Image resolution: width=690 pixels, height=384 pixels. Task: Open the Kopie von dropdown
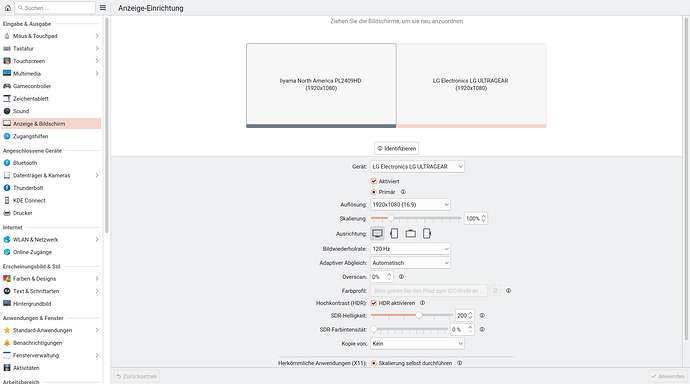point(417,344)
